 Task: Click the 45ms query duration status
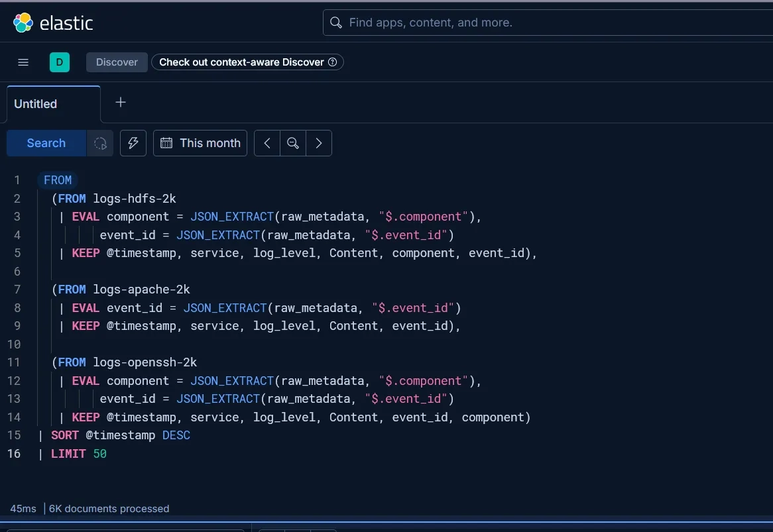23,509
